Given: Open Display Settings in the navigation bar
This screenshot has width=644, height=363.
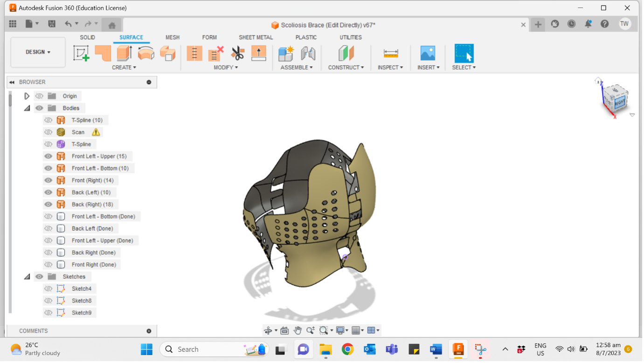Looking at the screenshot, I should pos(340,331).
